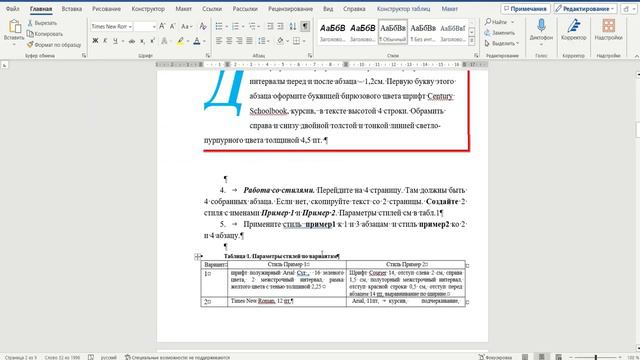Toggle bold formatting (Ж)

coord(95,41)
